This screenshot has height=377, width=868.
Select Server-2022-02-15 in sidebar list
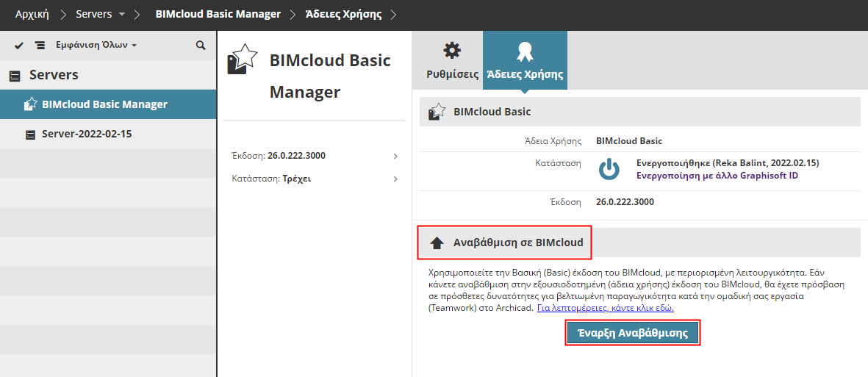(108, 134)
